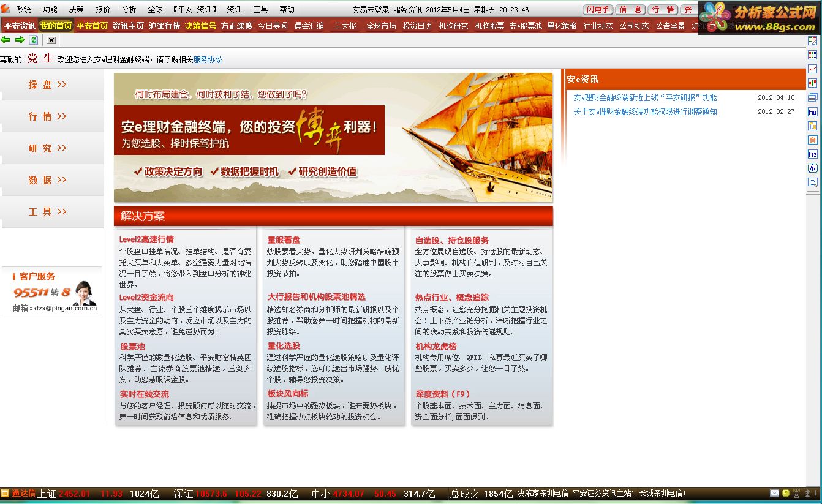The width and height of the screenshot is (822, 504).
Task: Open the 公告全景 tab
Action: 670,26
